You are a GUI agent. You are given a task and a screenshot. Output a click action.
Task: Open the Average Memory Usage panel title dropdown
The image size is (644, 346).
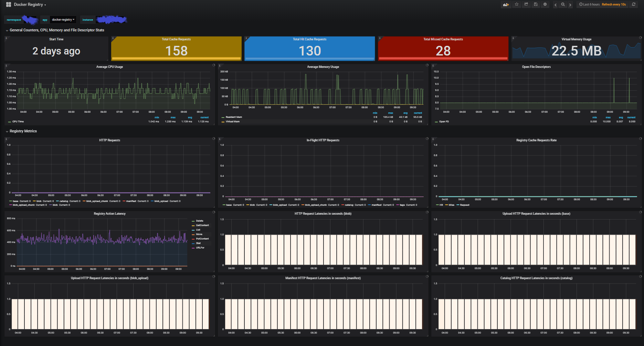[323, 67]
